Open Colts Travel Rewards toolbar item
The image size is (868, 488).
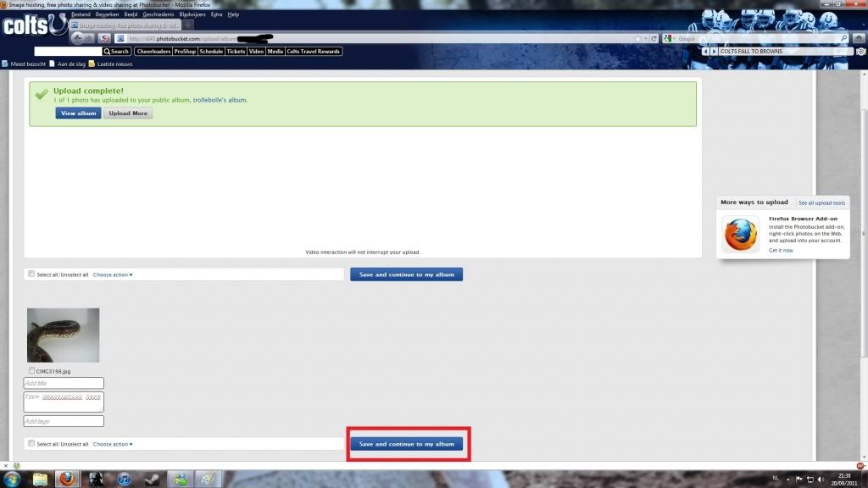[x=314, y=52]
